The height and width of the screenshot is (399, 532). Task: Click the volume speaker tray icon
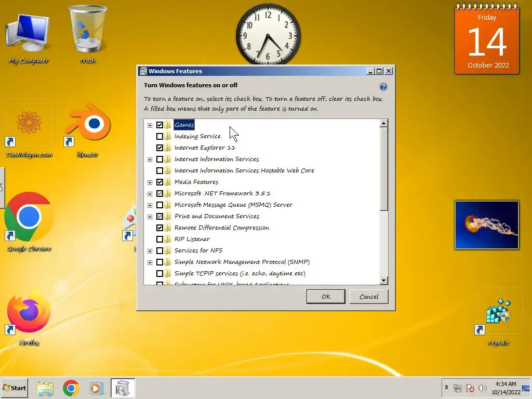[x=482, y=388]
